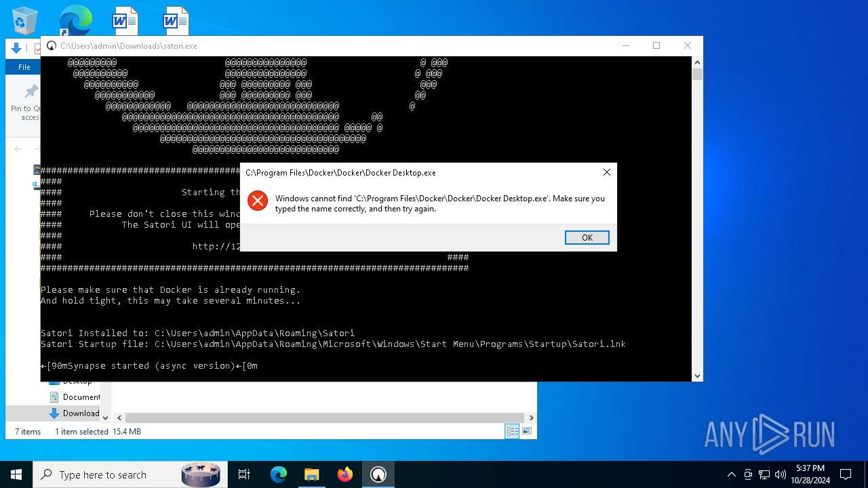Image resolution: width=868 pixels, height=488 pixels.
Task: Click the safely remove hardware tray icon
Action: [x=748, y=474]
